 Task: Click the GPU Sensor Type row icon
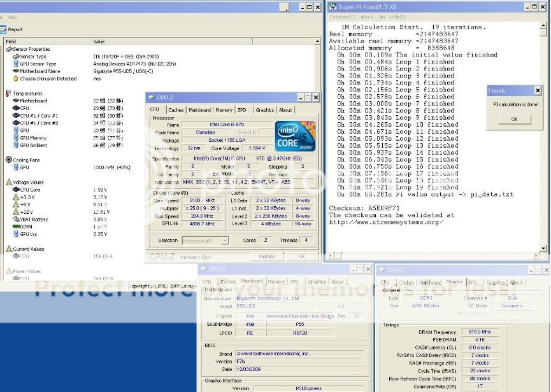coord(16,64)
